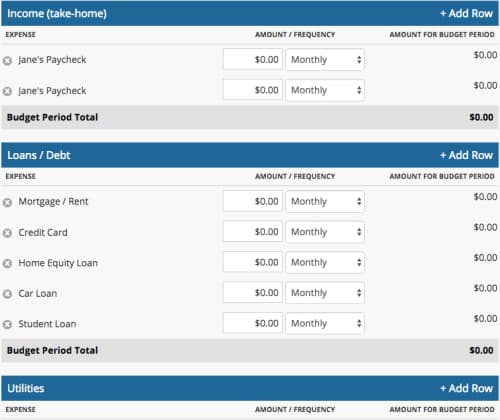The width and height of the screenshot is (500, 420).
Task: Add Row to Income (take-home) section
Action: coord(466,13)
